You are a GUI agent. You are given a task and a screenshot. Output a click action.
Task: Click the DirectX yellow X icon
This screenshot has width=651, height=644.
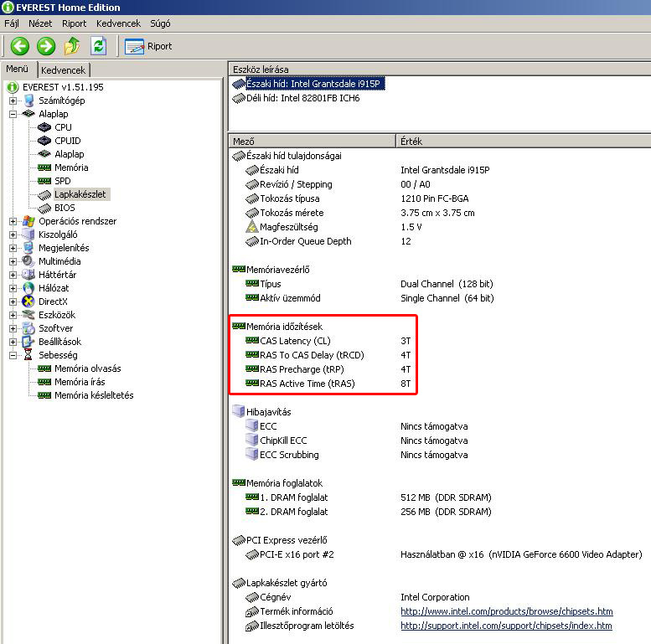28,301
